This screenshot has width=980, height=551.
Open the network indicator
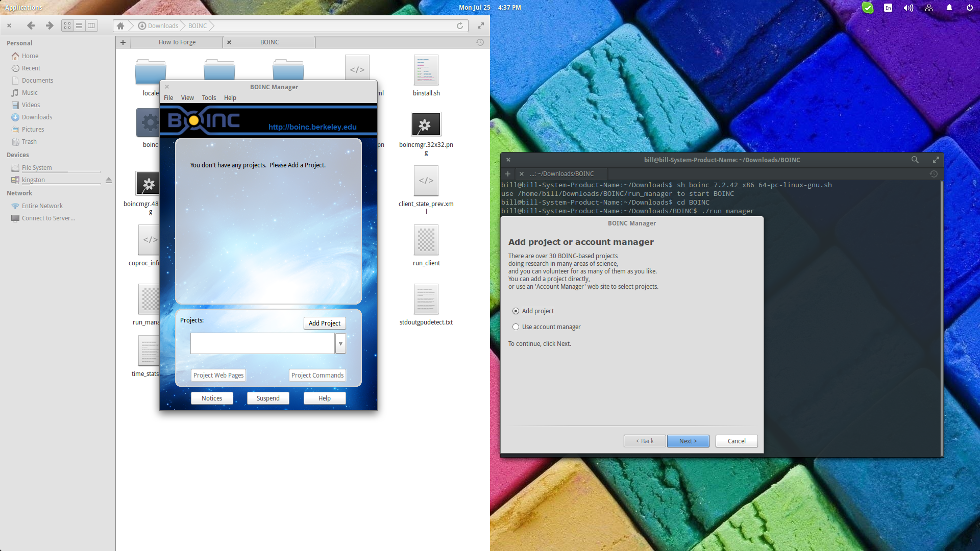coord(929,8)
